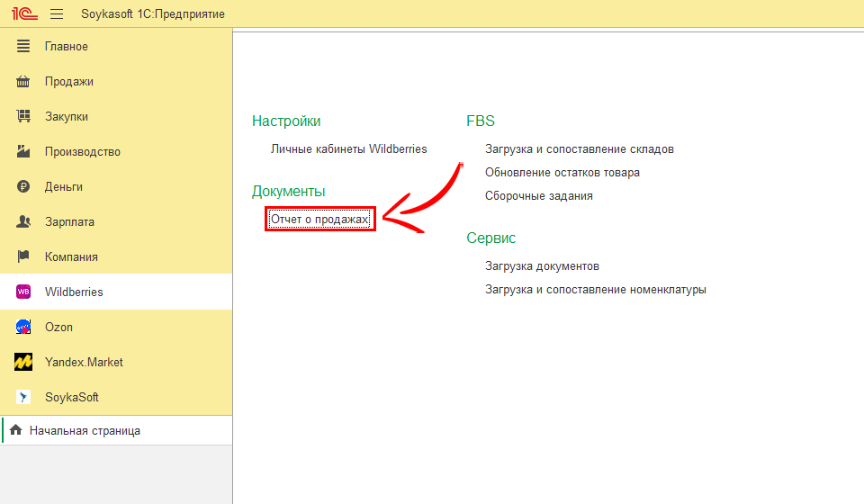Open the Компания section
Screen dimensions: 864x504
116,256
